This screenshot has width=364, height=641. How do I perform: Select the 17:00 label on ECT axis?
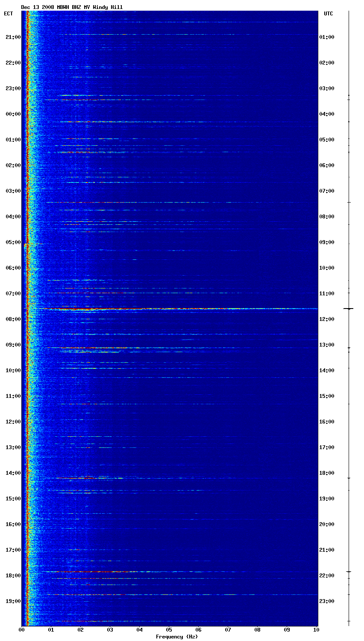coord(13,550)
